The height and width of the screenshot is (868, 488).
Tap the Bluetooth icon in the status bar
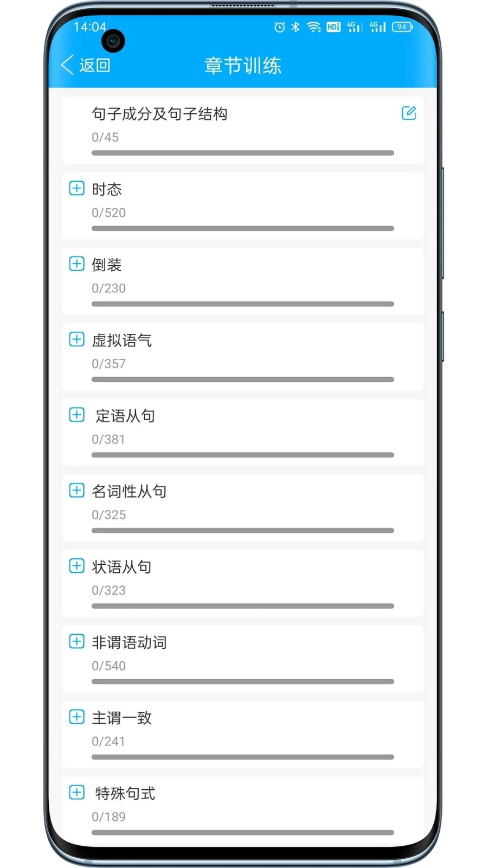click(x=296, y=26)
